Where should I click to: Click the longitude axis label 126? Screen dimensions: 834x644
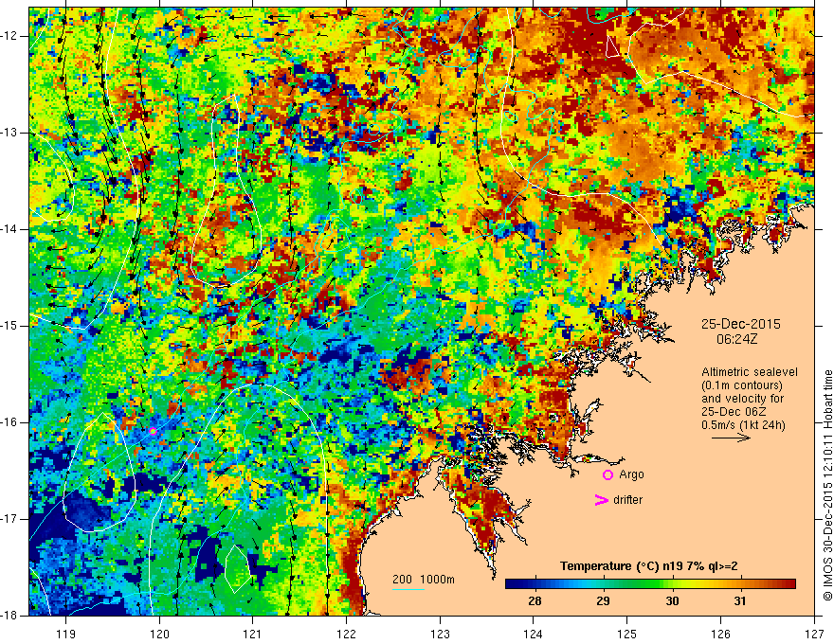pos(720,634)
